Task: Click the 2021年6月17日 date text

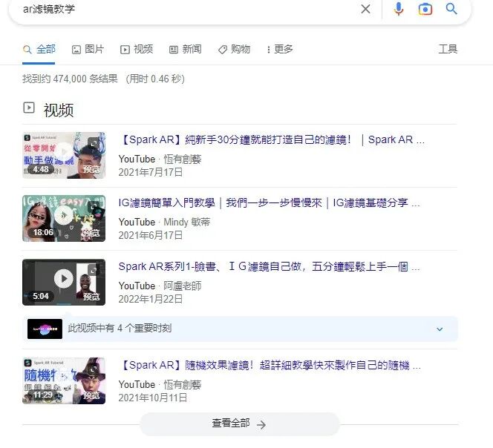Action: click(151, 235)
